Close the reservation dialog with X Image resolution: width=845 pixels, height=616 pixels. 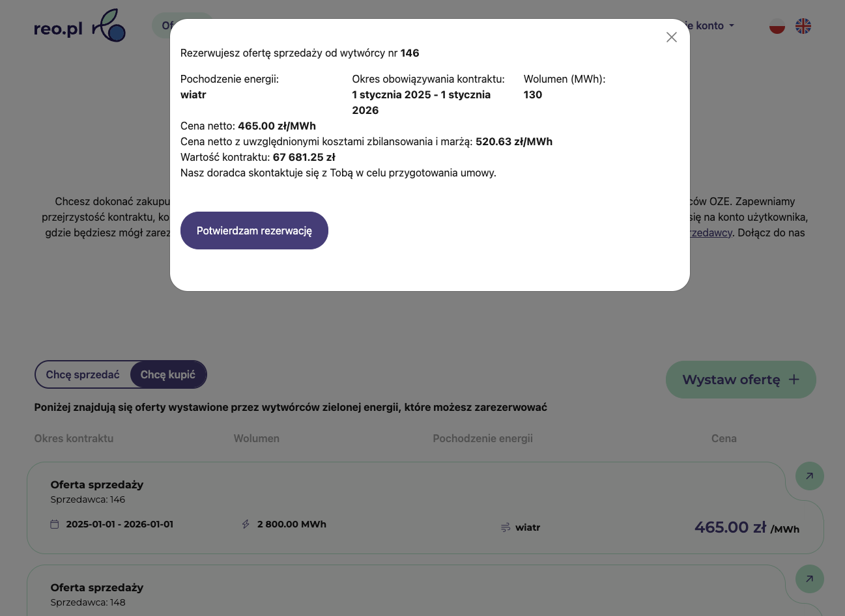[672, 37]
